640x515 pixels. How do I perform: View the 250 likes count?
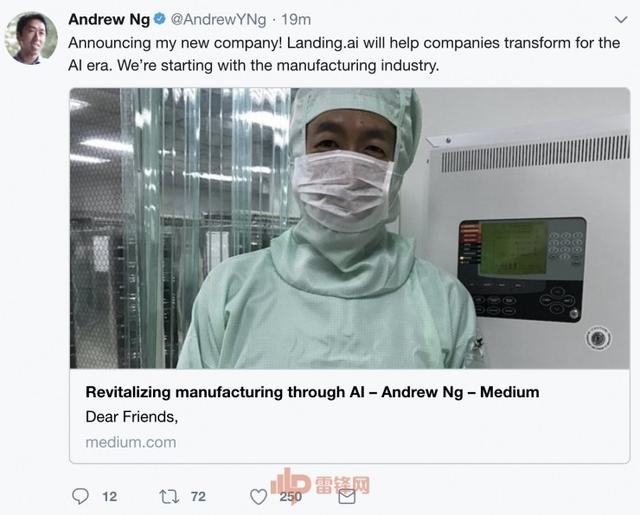click(x=291, y=497)
